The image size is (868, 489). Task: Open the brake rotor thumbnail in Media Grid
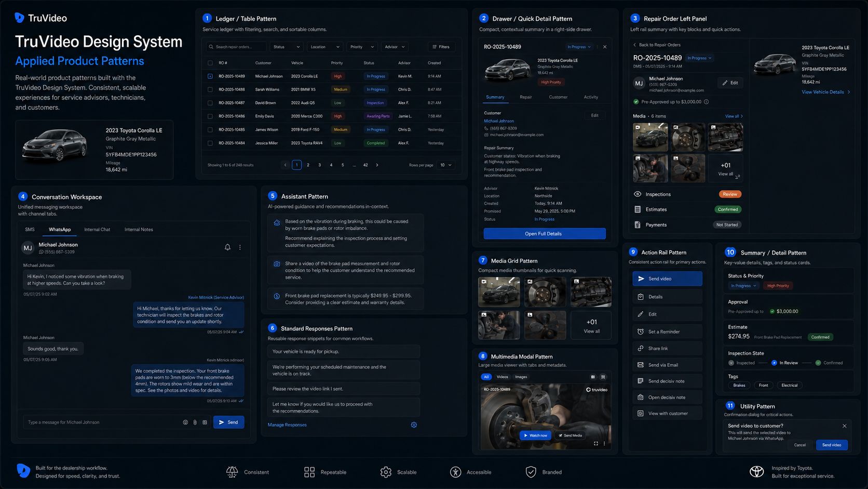[x=545, y=292]
